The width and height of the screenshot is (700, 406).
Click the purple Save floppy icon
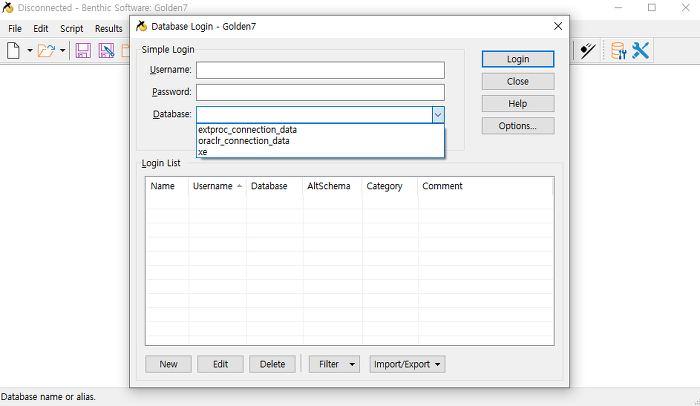[x=83, y=50]
